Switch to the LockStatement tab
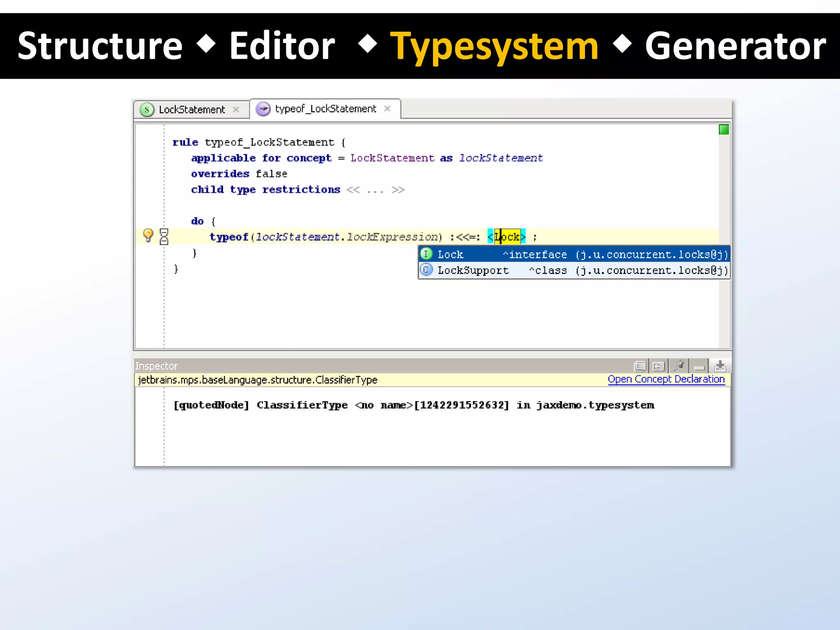Screen dimensions: 840x630 [192, 110]
